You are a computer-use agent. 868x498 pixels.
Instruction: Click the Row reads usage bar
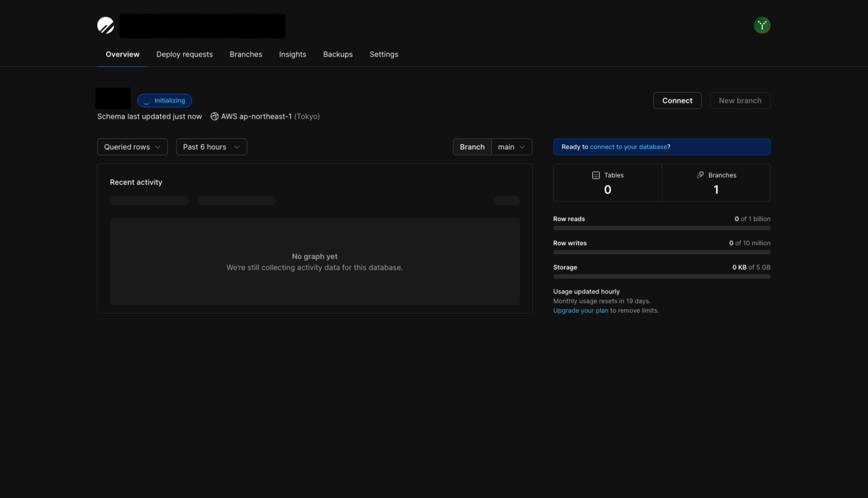[x=661, y=228]
